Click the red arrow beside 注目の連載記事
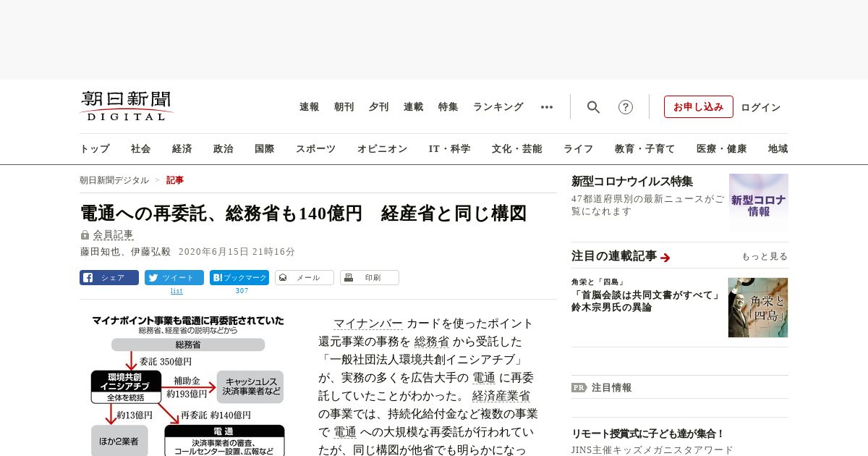Viewport: 868px width, 456px height. click(x=665, y=258)
